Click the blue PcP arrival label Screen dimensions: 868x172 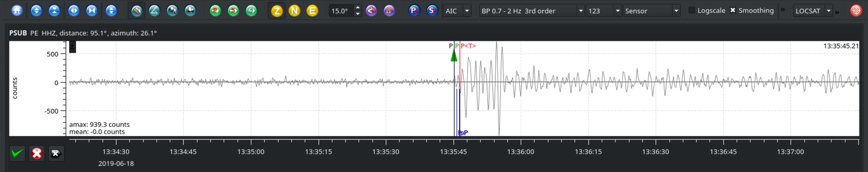coord(463,133)
